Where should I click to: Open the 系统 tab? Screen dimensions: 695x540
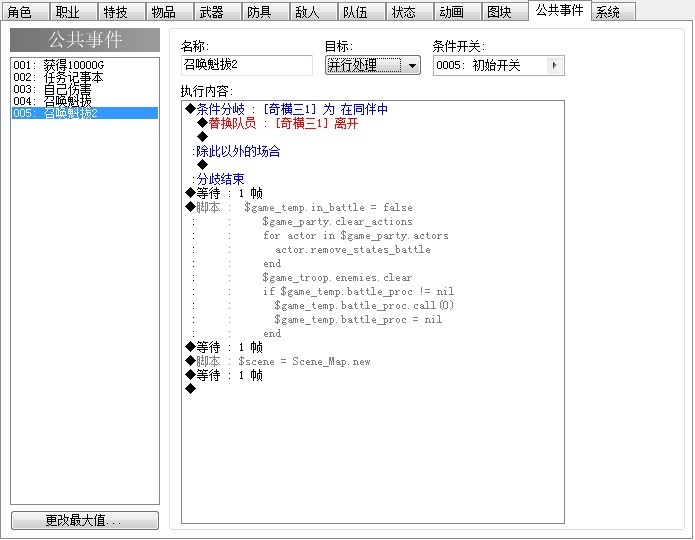(x=613, y=12)
